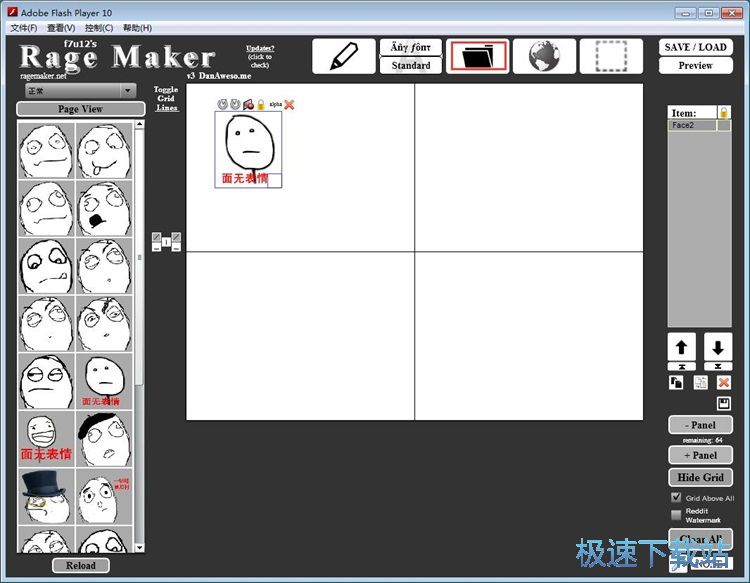Screen dimensions: 750x583
Task: Click the resize handle on selected face
Action: pos(275,181)
